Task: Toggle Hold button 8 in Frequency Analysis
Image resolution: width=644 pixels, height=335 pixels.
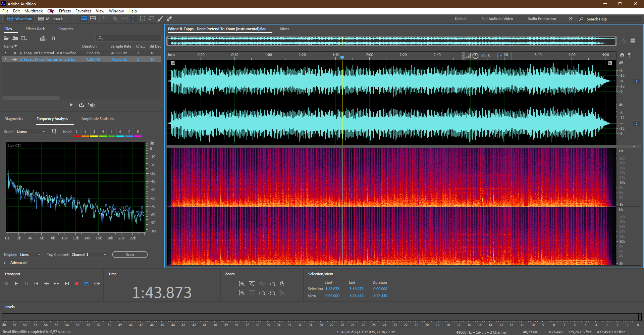Action: click(x=138, y=132)
